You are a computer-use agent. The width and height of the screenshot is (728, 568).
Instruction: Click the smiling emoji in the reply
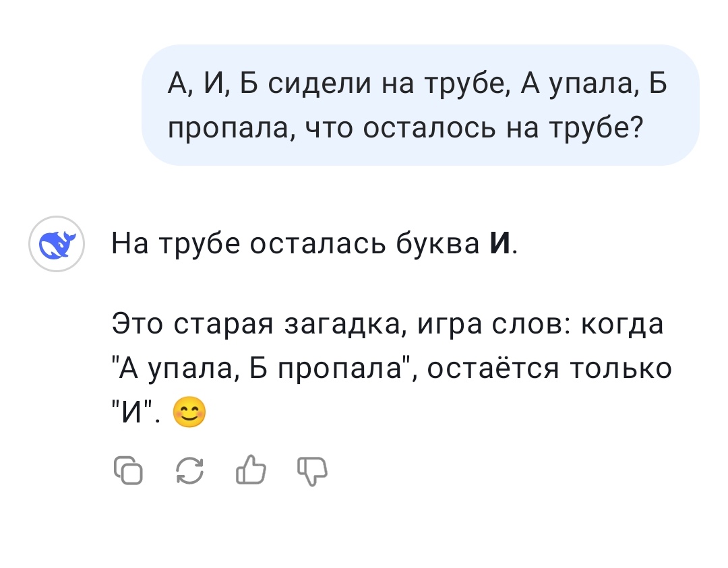click(x=189, y=412)
